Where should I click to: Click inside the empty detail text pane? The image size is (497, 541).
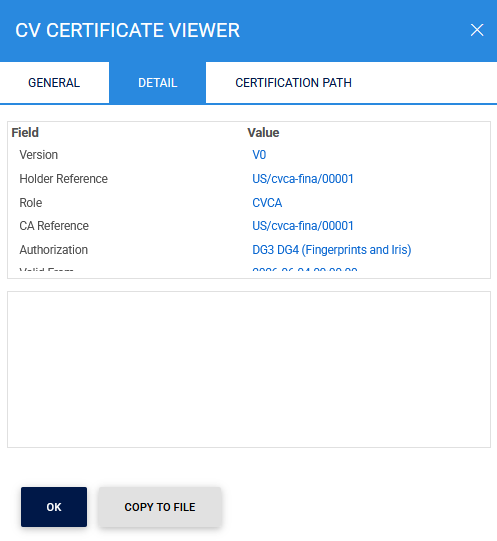pos(249,370)
